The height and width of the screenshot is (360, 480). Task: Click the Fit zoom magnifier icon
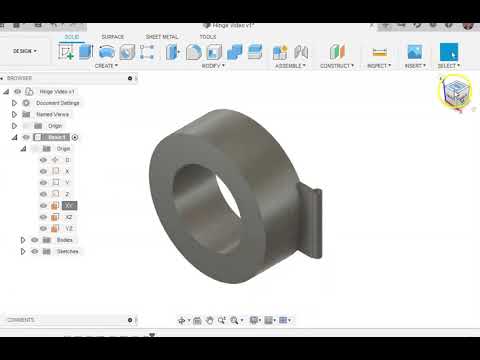click(x=234, y=320)
